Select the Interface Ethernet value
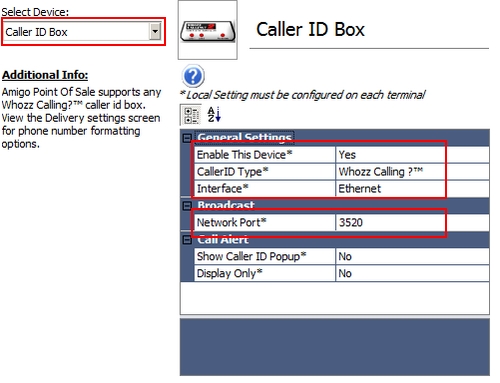Screen dimensions: 500x383 412,189
